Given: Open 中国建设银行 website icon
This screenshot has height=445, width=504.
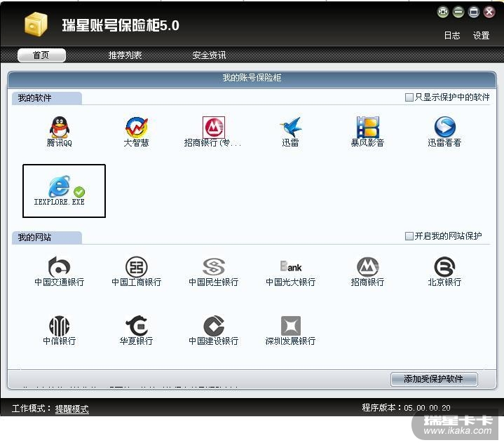Looking at the screenshot, I should 213,326.
